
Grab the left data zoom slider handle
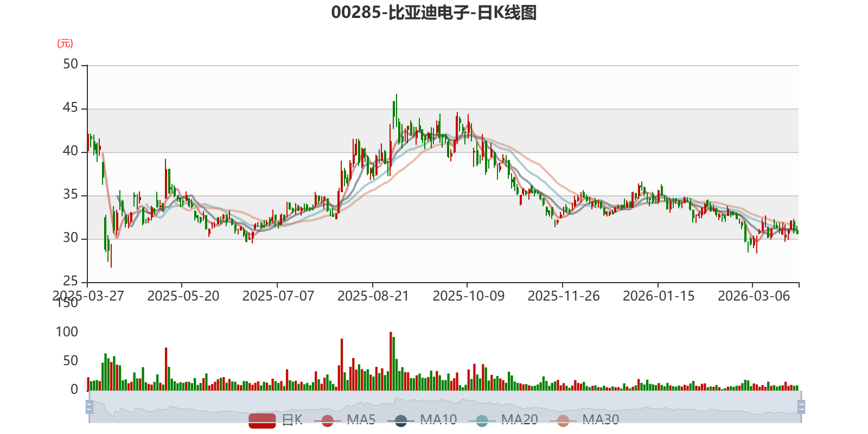[90, 406]
